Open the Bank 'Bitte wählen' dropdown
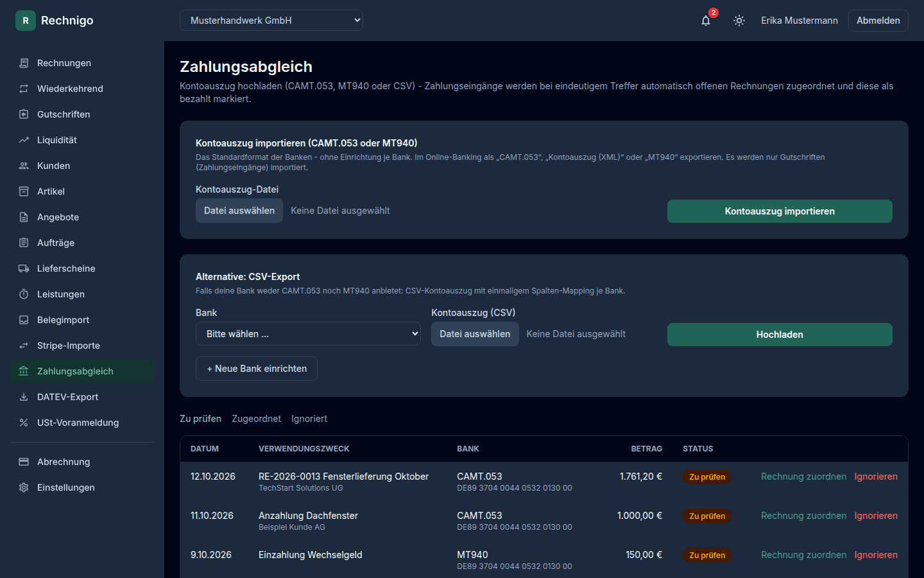Screen dimensions: 924x578 pyautogui.click(x=308, y=334)
